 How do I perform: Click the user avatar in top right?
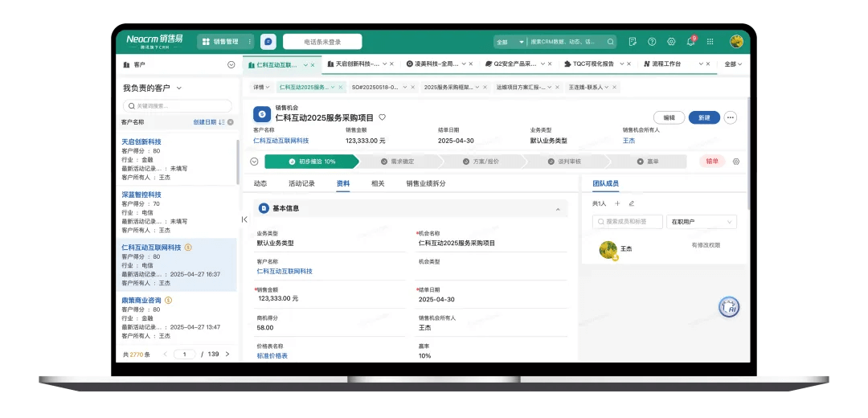pos(736,42)
